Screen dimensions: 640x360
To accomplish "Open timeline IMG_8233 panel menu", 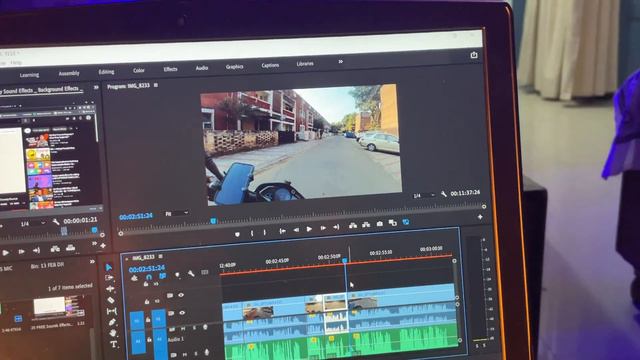I will pos(160,256).
